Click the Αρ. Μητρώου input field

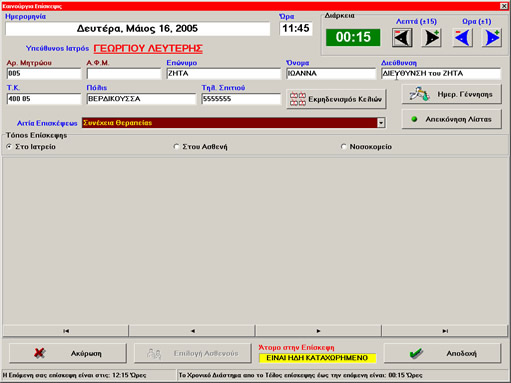click(x=44, y=73)
